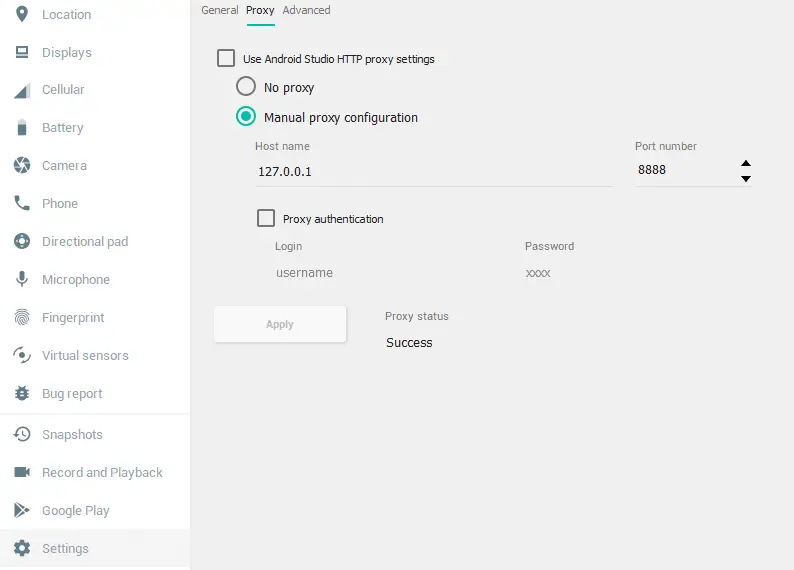Open the Advanced tab
This screenshot has width=794, height=570.
pos(306,10)
